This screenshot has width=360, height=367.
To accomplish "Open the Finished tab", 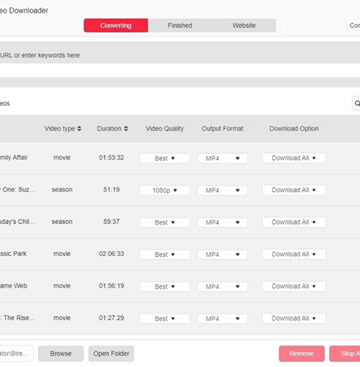I will tap(180, 25).
